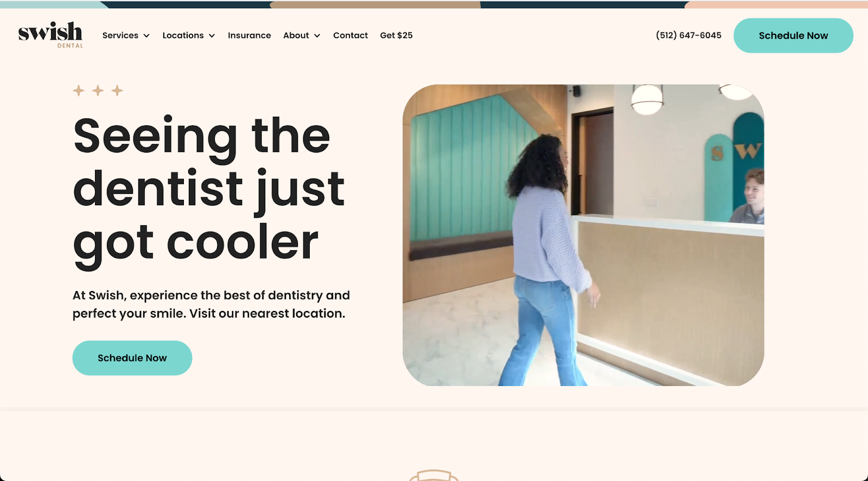Click the tooth outline icon at page bottom
868x481 pixels.
(433, 476)
